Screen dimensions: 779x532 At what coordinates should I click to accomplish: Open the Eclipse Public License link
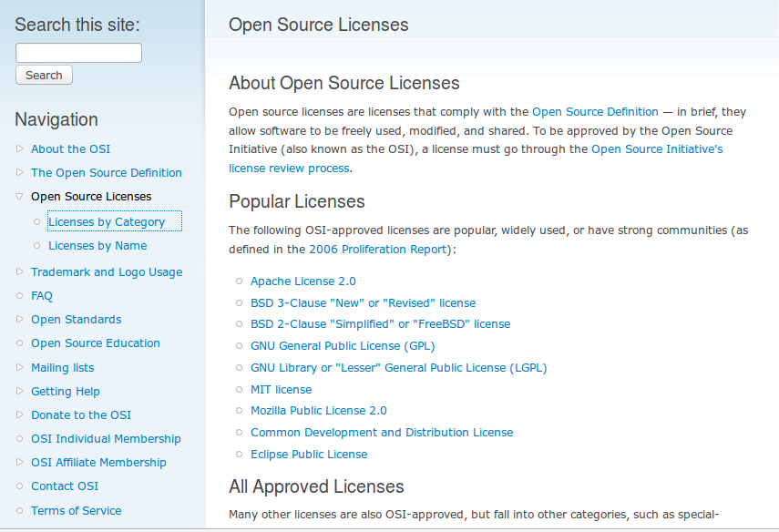pos(309,454)
